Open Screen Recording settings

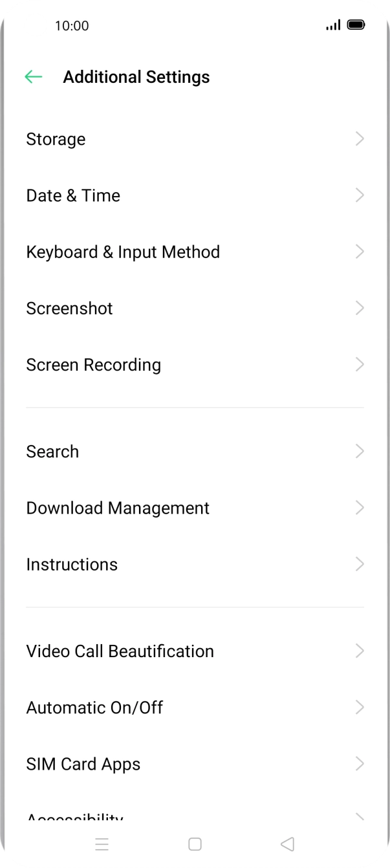pos(94,365)
